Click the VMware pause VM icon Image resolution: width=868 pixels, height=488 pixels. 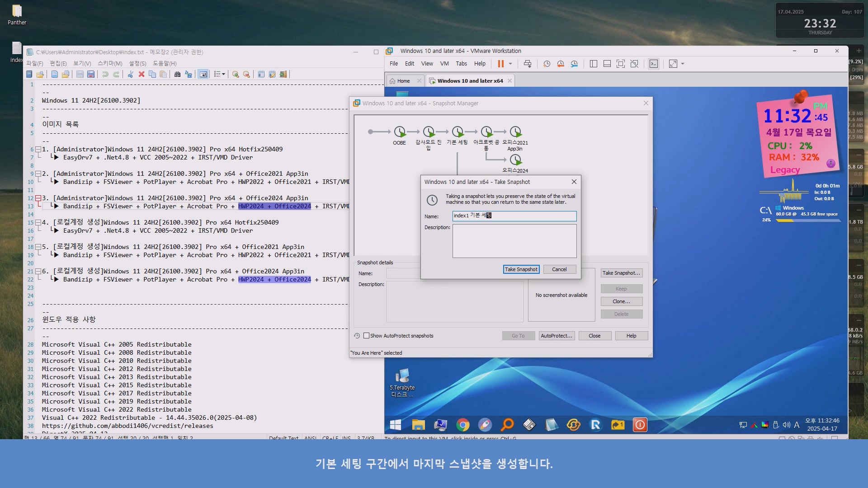(x=500, y=64)
